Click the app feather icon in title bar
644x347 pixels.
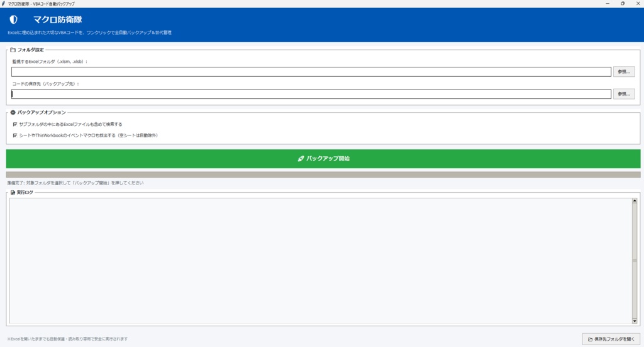4,3
